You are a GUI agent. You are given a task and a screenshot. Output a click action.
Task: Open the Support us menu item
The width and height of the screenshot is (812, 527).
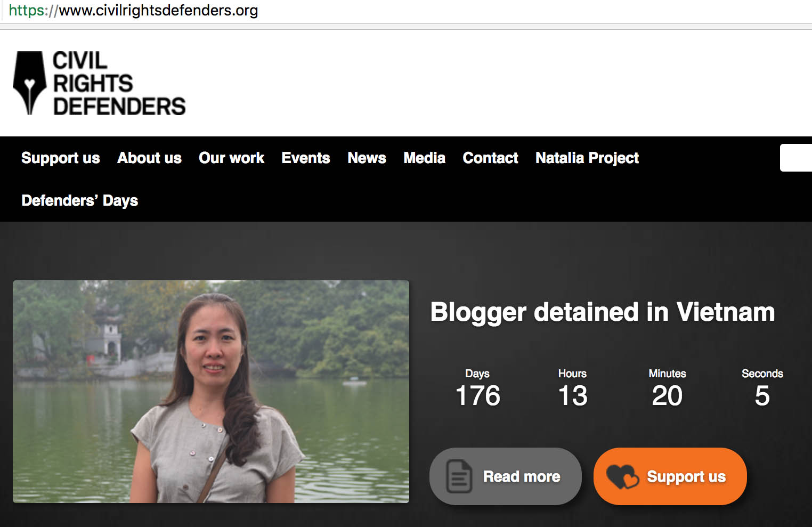[x=61, y=158]
